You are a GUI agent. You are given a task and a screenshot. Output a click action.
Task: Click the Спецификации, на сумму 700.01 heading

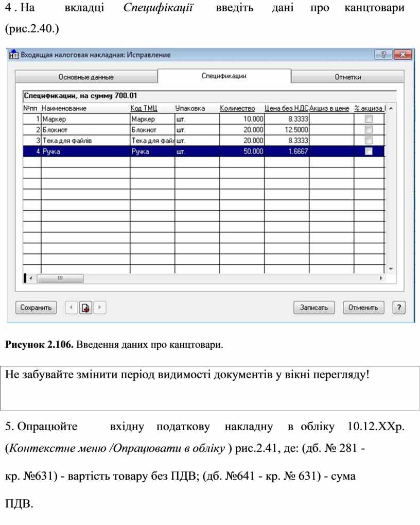click(80, 96)
